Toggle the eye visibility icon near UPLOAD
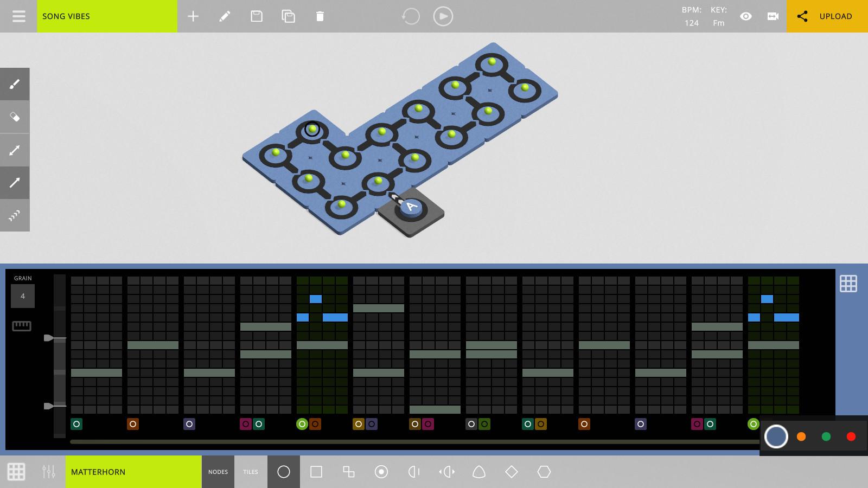868x488 pixels. [746, 16]
